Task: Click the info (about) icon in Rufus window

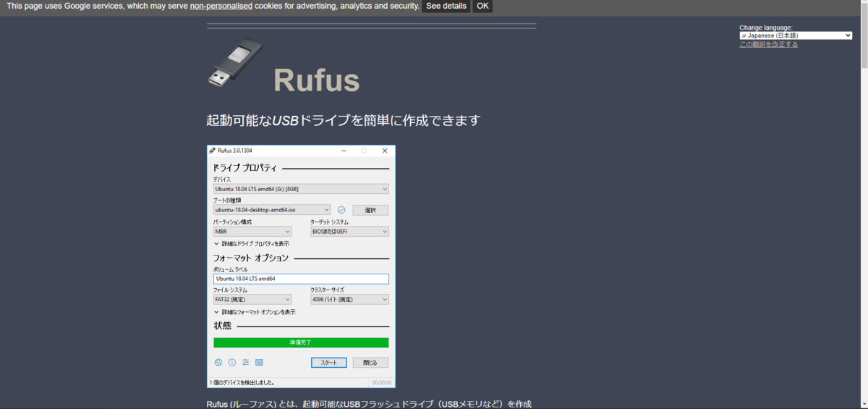Action: coord(232,363)
